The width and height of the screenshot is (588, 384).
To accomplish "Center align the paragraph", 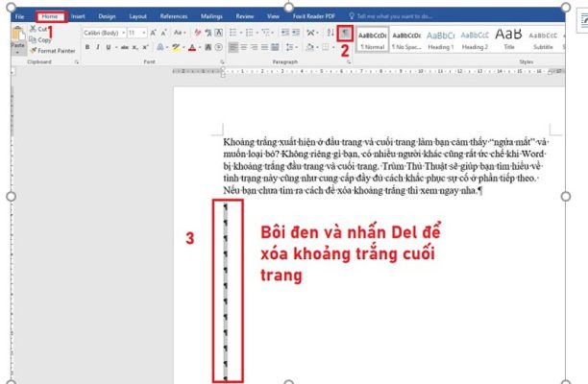I will [244, 47].
